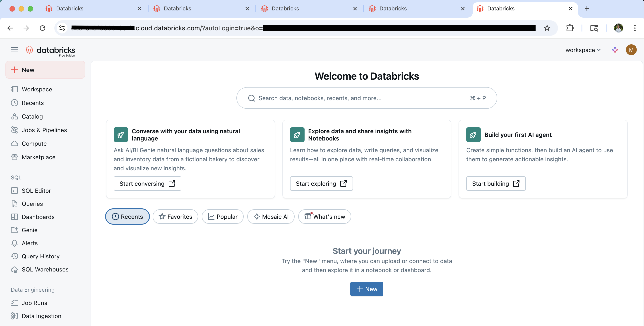Go back with the browser back arrow
The height and width of the screenshot is (326, 644).
[10, 28]
